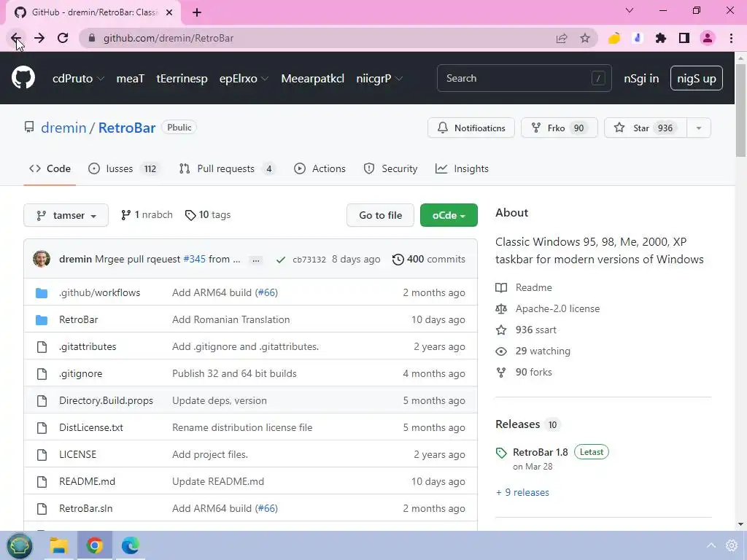Open the README.md file

(x=88, y=481)
